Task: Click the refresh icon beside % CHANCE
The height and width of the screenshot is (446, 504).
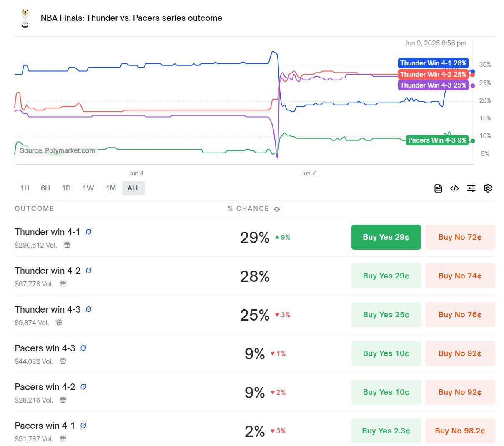Action: coord(277,209)
